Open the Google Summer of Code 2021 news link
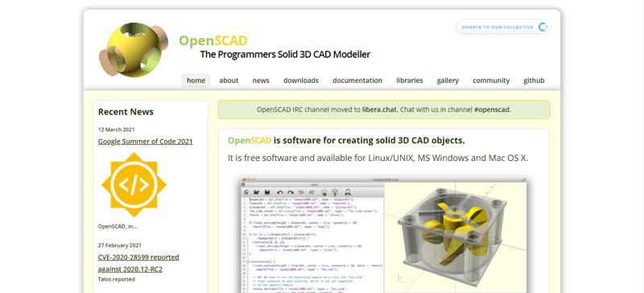The image size is (644, 293). click(146, 142)
